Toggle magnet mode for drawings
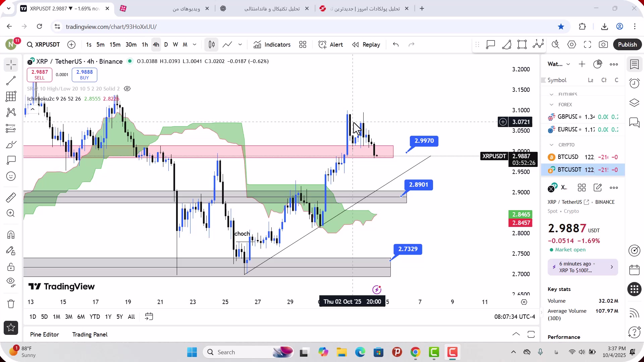Screen dimensions: 644x362 click(x=11, y=235)
